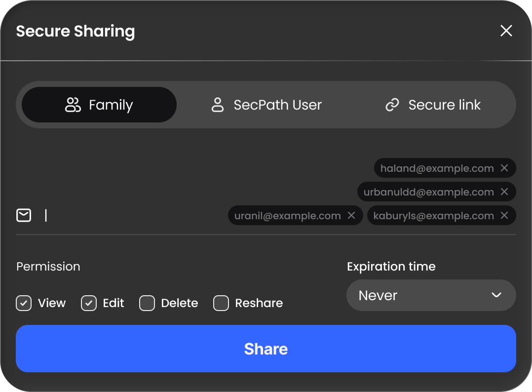The image size is (532, 392).
Task: Click the blue Share button
Action: pos(266,349)
